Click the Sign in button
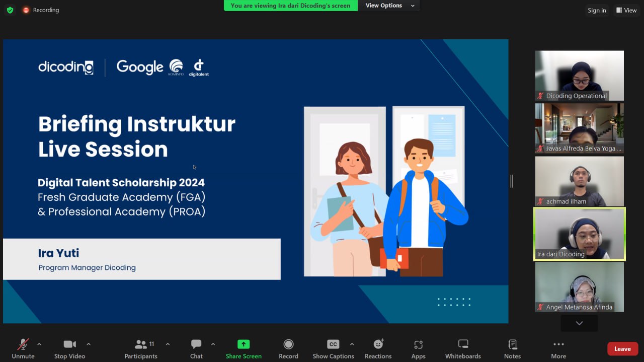 coord(597,10)
